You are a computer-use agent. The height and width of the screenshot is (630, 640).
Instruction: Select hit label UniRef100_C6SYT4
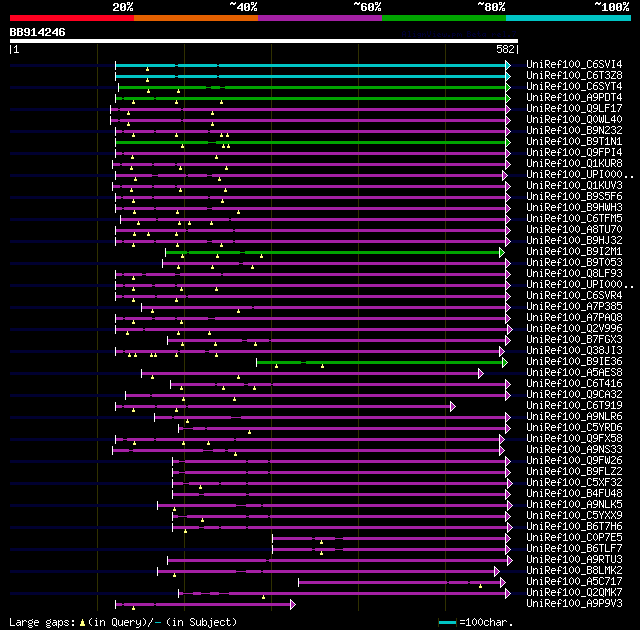click(574, 87)
